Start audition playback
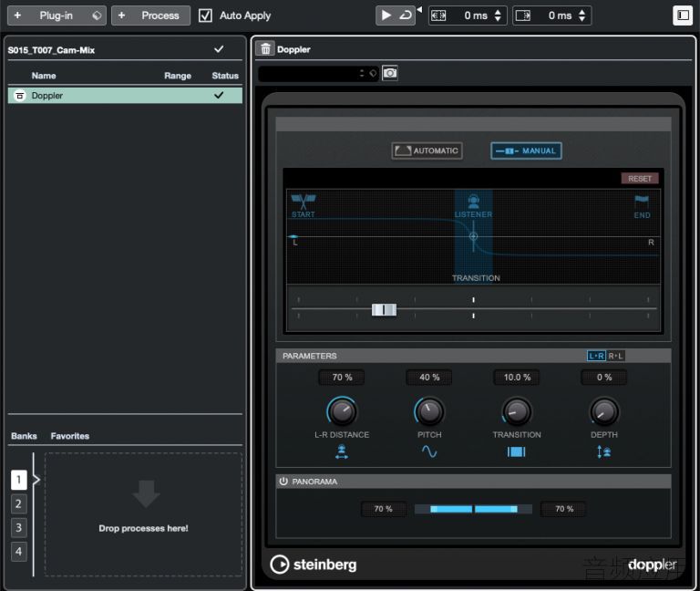Viewport: 700px width, 591px height. coord(386,16)
